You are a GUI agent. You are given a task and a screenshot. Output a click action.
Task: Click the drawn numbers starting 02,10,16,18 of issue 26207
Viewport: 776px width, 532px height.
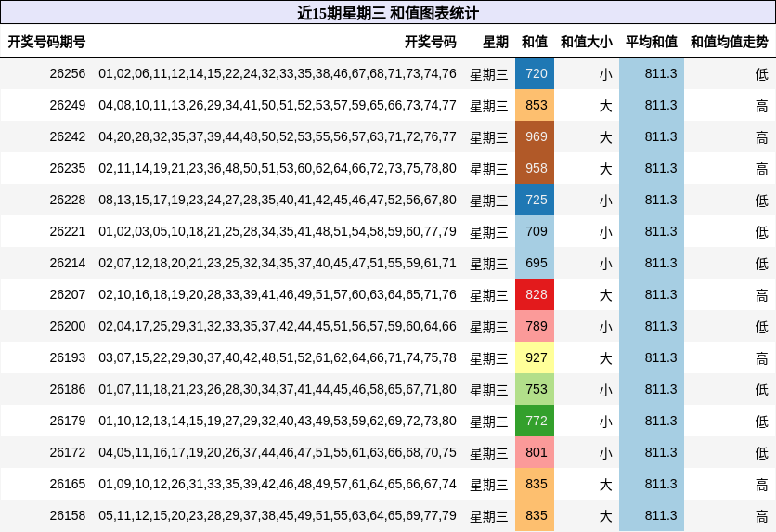278,294
